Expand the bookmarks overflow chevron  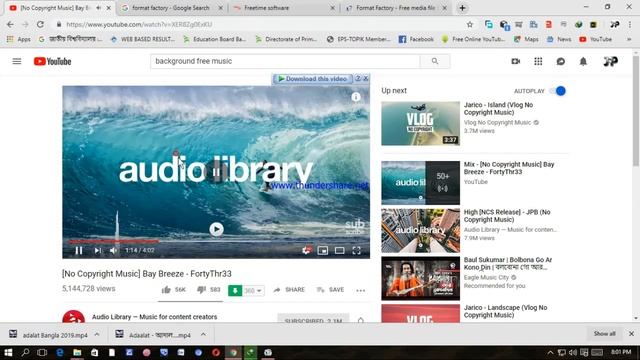tap(629, 39)
